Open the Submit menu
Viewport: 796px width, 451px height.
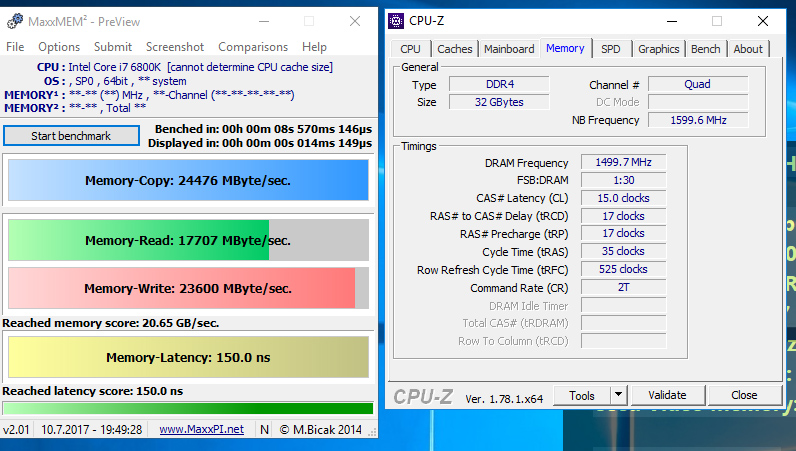[113, 47]
